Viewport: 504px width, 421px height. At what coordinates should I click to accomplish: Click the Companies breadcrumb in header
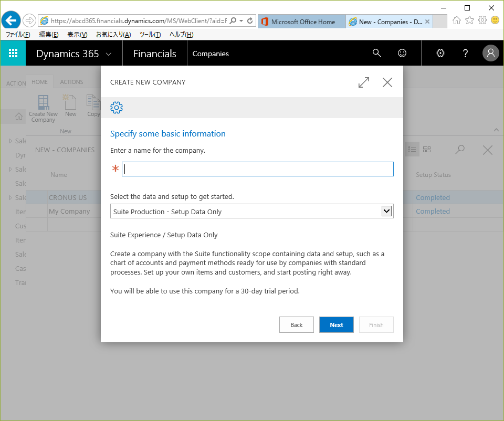click(x=211, y=54)
